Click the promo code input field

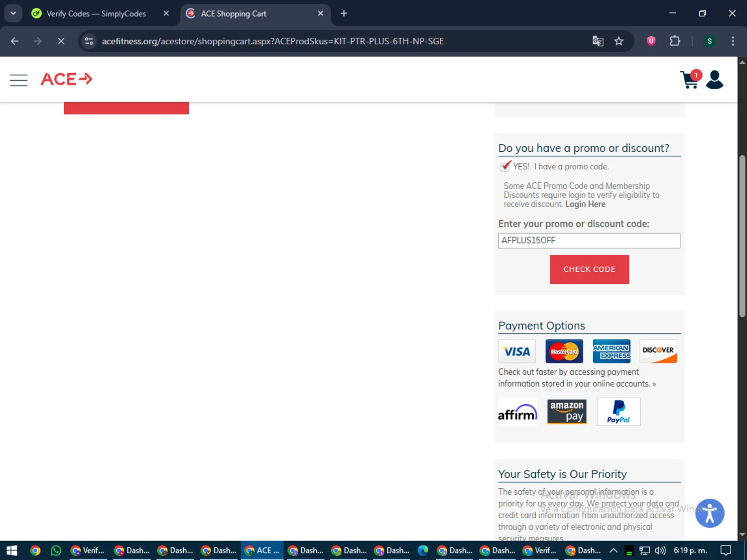point(589,240)
